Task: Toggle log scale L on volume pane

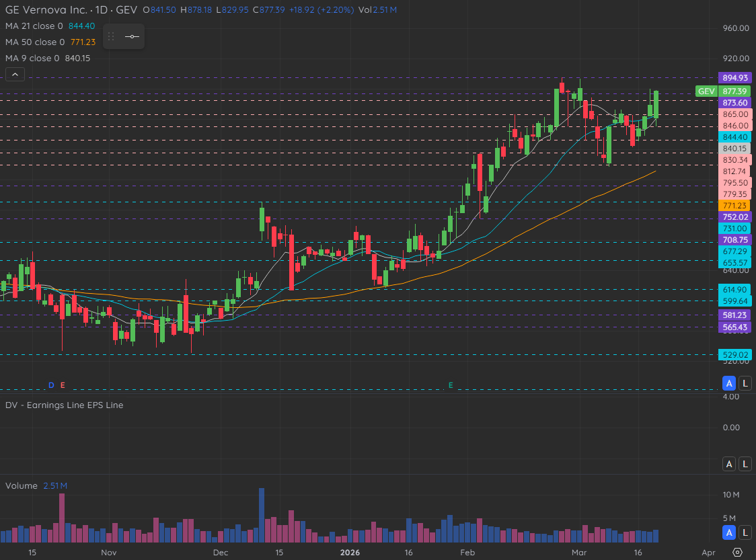Action: (745, 532)
